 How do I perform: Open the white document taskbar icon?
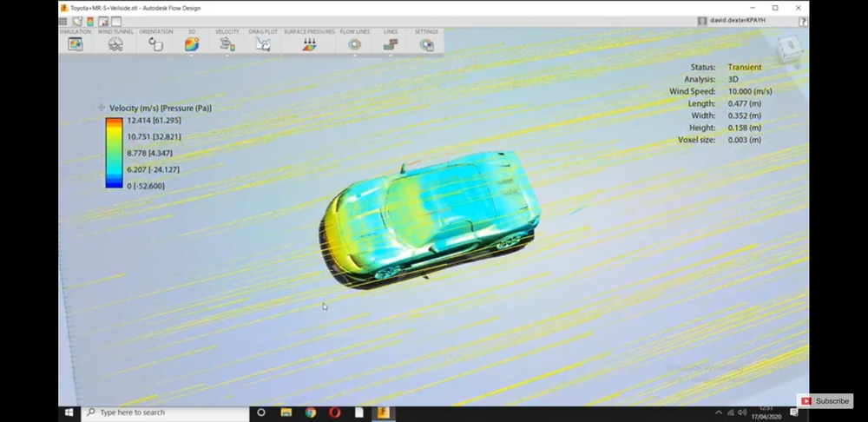click(x=359, y=412)
